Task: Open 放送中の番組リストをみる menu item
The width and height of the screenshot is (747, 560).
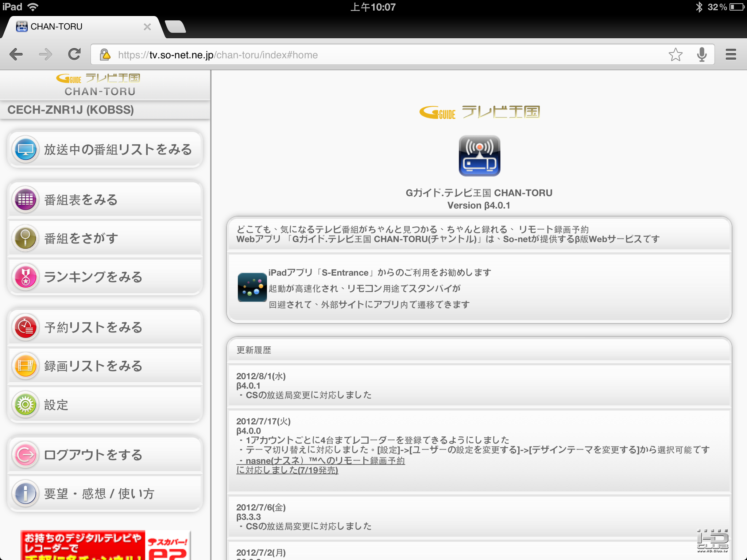Action: coord(105,149)
